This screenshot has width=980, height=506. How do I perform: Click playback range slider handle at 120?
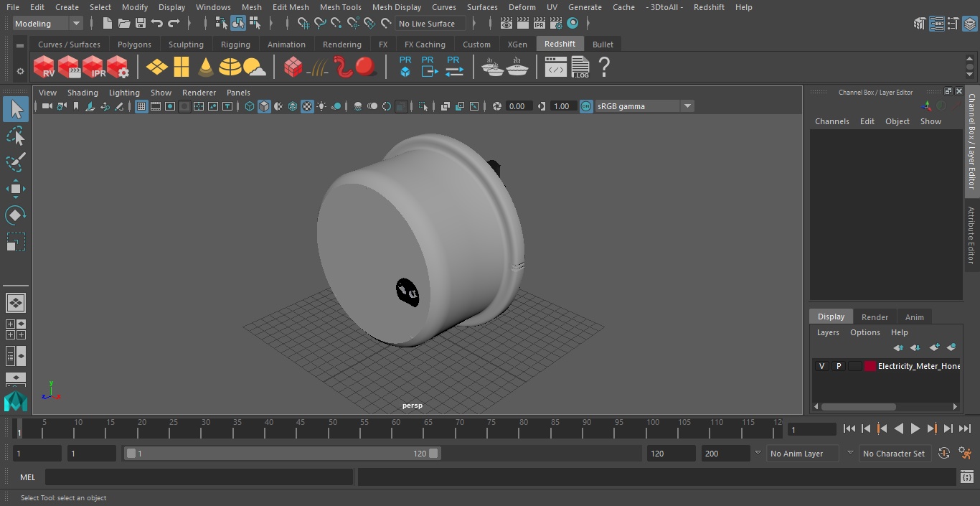(x=433, y=454)
